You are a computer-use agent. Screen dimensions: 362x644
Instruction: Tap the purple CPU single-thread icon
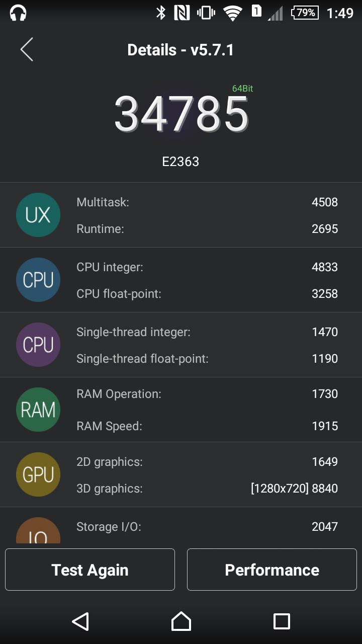38,345
